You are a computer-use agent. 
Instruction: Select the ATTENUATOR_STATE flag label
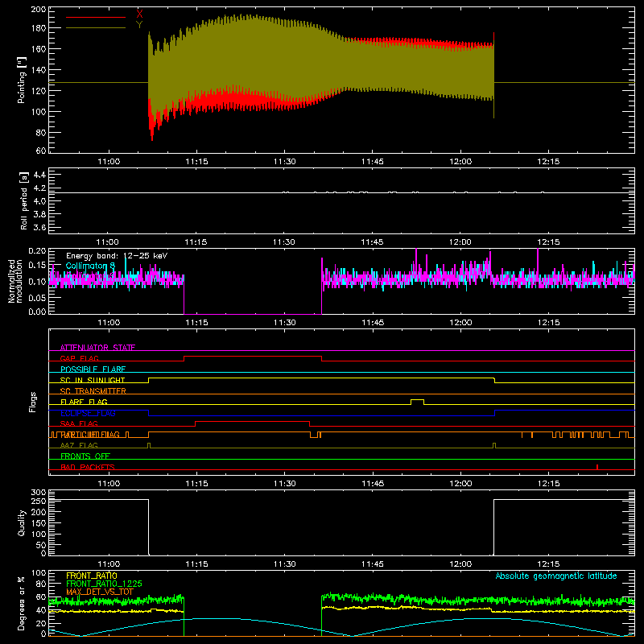pyautogui.click(x=97, y=348)
